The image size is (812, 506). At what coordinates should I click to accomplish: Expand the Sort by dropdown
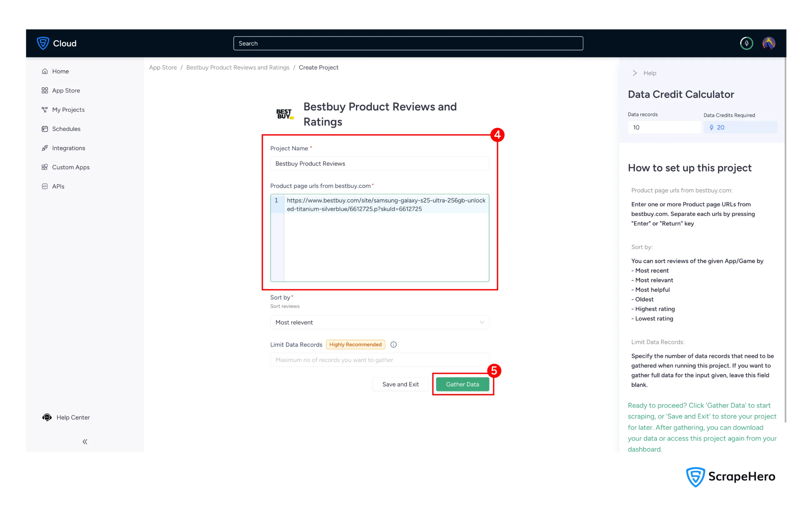pyautogui.click(x=379, y=322)
